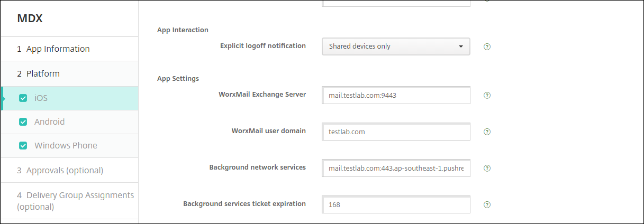Image resolution: width=644 pixels, height=224 pixels.
Task: Select the iOS platform label
Action: pyautogui.click(x=42, y=98)
